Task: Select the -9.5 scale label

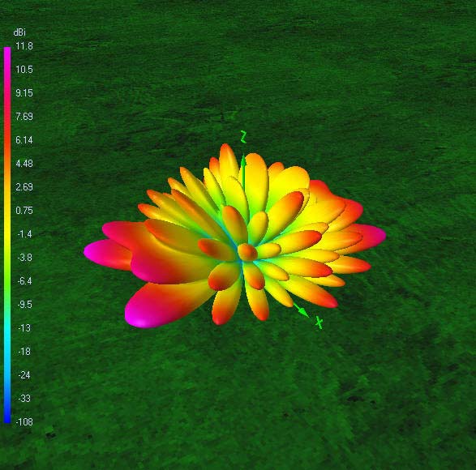Action: [24, 305]
